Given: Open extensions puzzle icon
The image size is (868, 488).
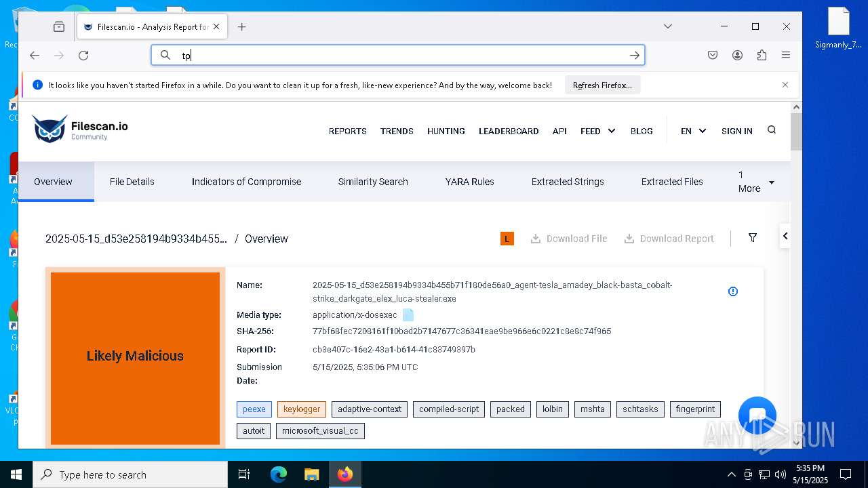Looking at the screenshot, I should click(x=762, y=56).
